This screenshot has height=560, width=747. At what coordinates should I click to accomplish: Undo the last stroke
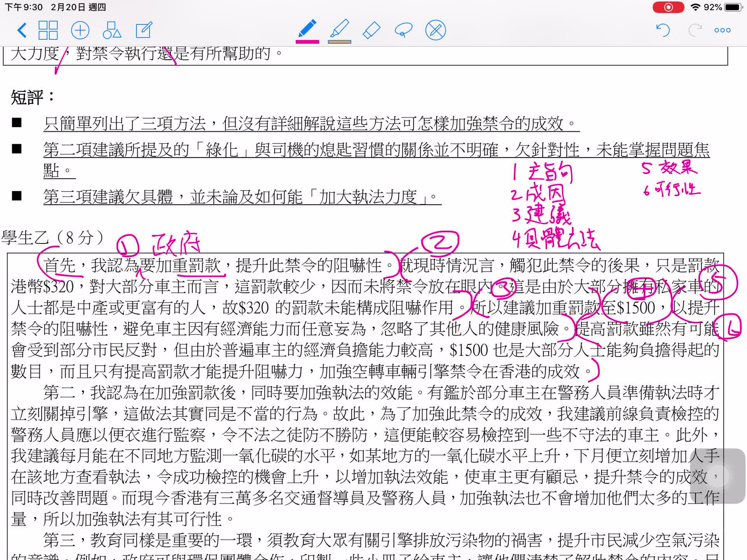(x=663, y=30)
